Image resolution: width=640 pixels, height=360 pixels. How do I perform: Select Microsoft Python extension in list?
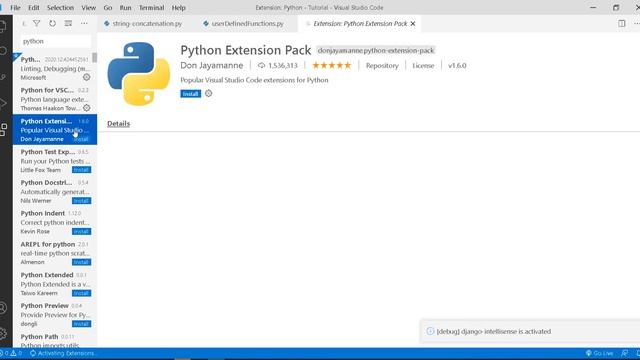[55, 68]
